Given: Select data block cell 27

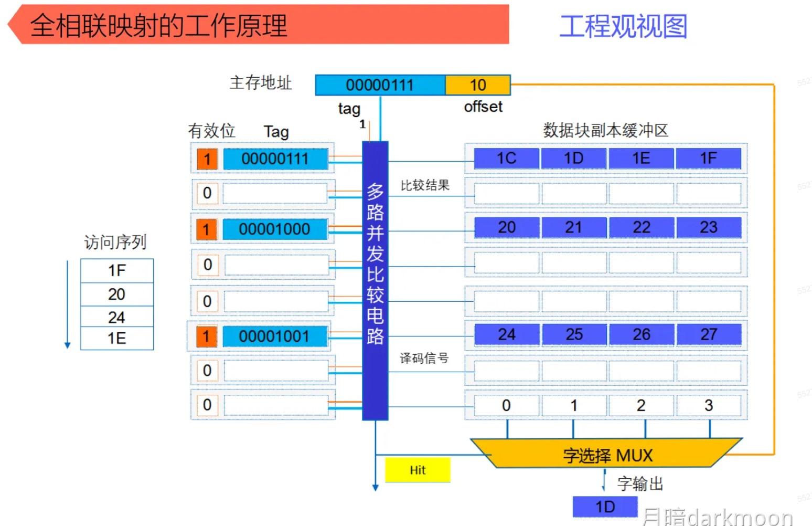Looking at the screenshot, I should pos(708,334).
